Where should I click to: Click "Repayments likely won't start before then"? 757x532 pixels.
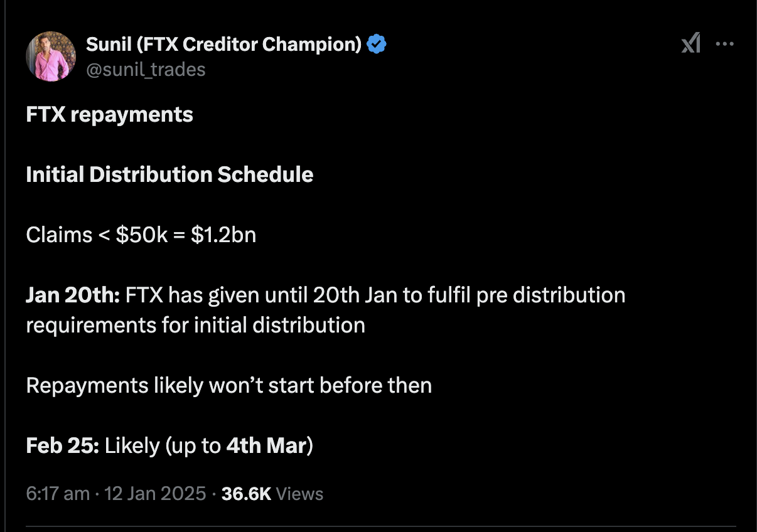tap(229, 385)
